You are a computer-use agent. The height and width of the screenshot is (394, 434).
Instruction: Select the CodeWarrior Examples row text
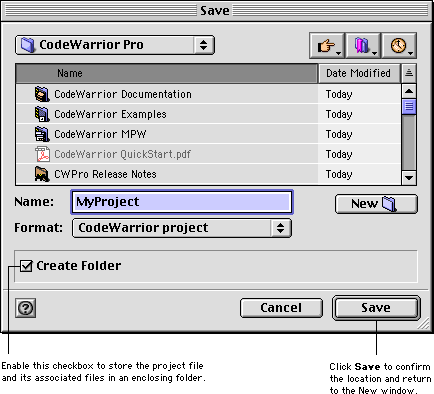pyautogui.click(x=110, y=114)
